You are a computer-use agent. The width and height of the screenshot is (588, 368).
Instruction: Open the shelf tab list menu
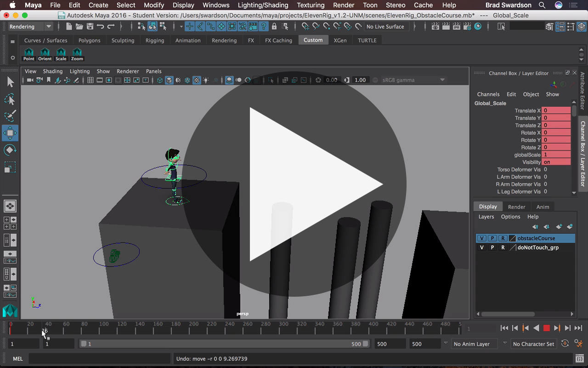[x=12, y=41]
